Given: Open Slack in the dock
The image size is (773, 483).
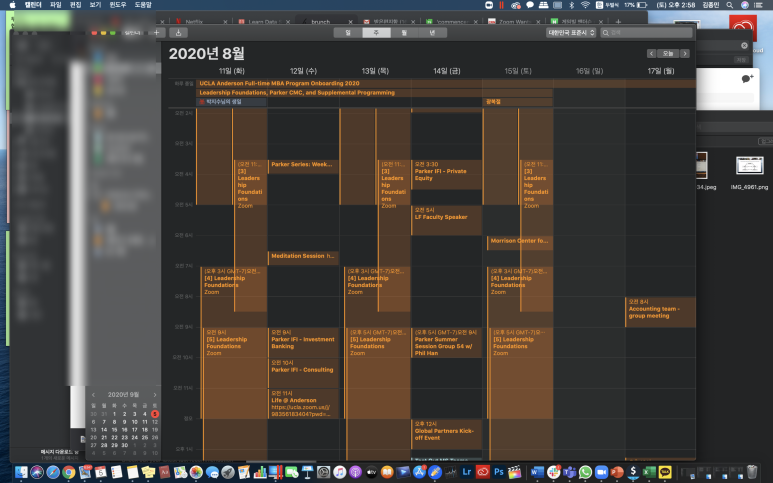Looking at the screenshot, I should click(x=553, y=472).
